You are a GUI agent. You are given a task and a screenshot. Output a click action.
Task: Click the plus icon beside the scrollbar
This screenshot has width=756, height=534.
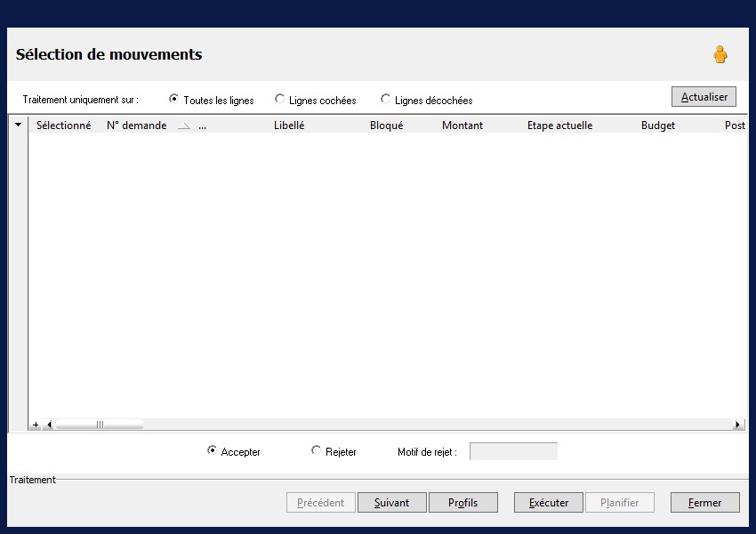pyautogui.click(x=36, y=425)
